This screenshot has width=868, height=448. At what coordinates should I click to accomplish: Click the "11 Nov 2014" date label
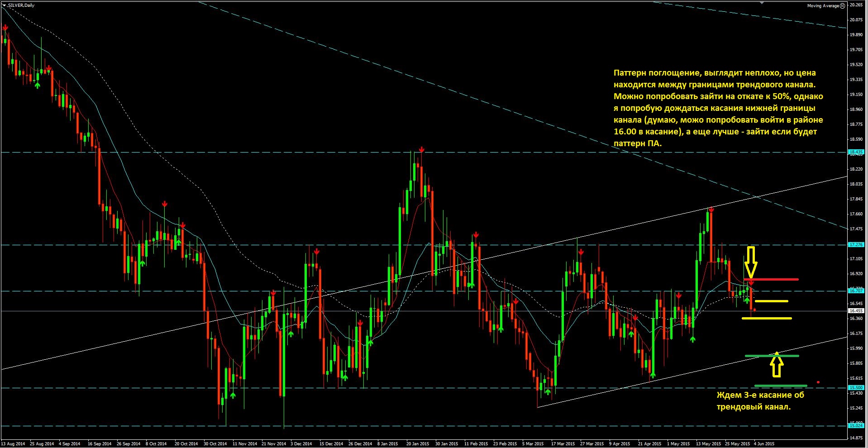pos(244,444)
